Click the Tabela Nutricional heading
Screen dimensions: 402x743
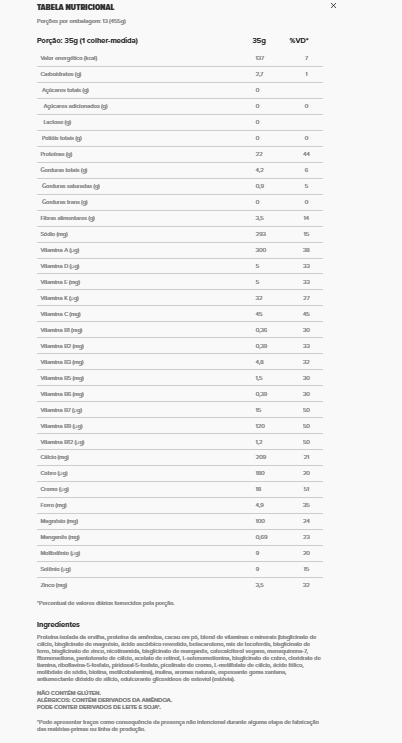(x=75, y=7)
